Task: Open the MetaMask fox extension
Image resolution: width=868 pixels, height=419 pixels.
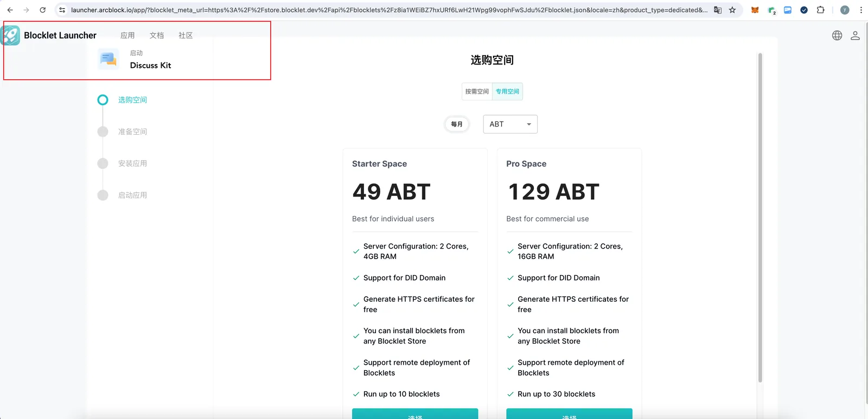Action: (x=755, y=10)
